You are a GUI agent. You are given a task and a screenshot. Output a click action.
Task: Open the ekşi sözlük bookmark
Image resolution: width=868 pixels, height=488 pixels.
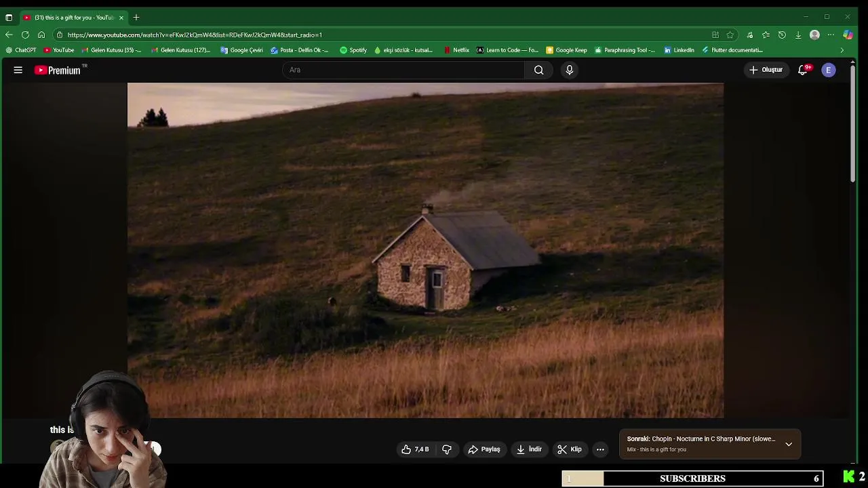coord(403,50)
